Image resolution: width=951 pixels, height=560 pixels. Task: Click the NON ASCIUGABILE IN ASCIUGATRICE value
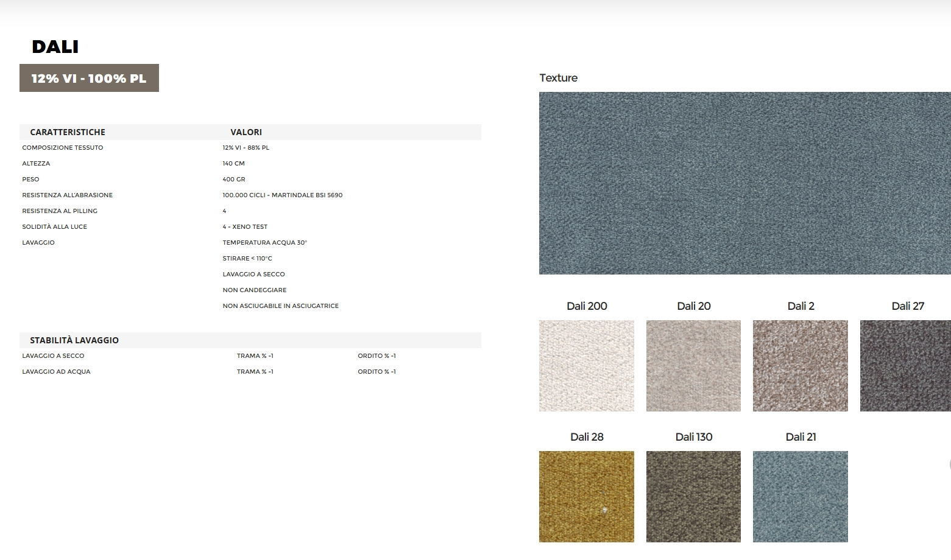click(x=281, y=306)
